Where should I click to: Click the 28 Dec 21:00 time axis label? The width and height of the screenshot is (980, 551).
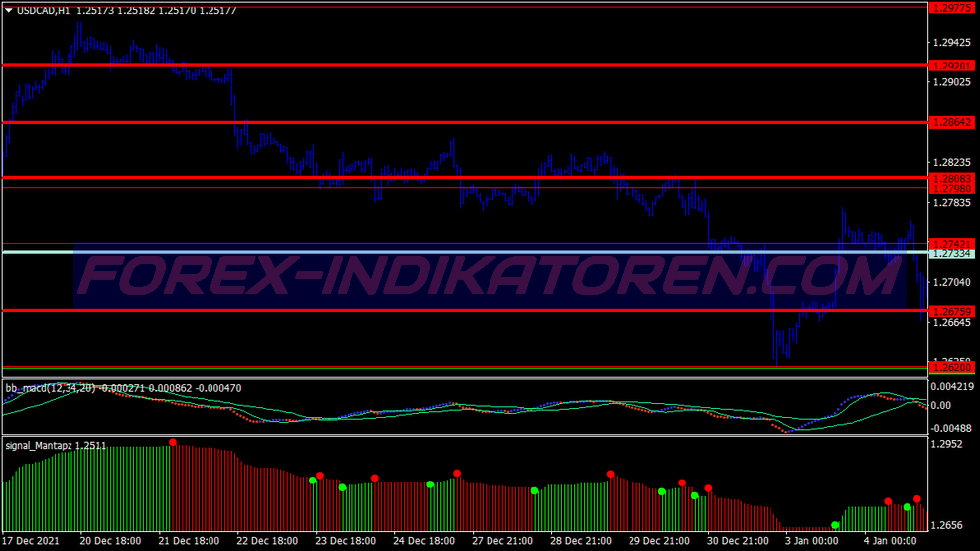[x=581, y=541]
